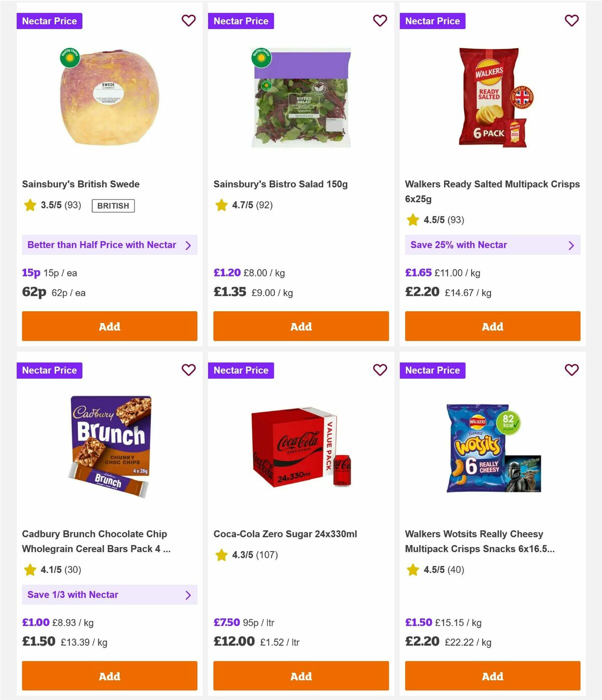Favourite the Bistro Salad product
Screen dimensions: 602x700
pos(380,21)
